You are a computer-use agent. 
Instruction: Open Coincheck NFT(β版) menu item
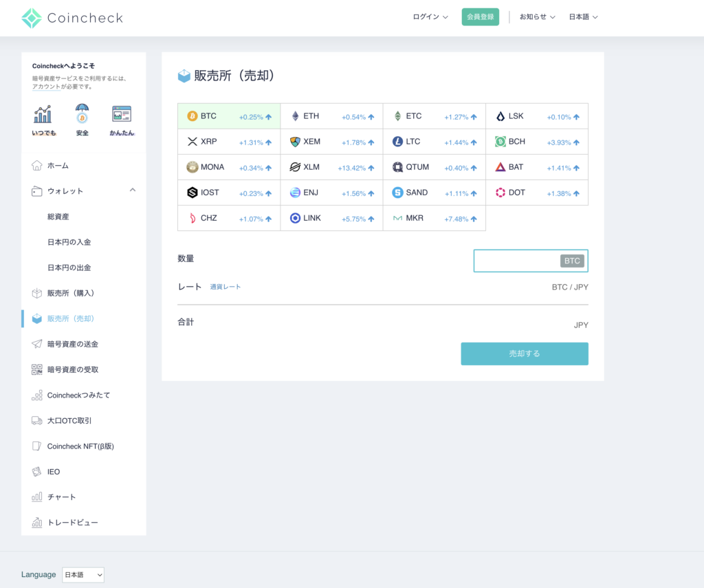coord(80,446)
